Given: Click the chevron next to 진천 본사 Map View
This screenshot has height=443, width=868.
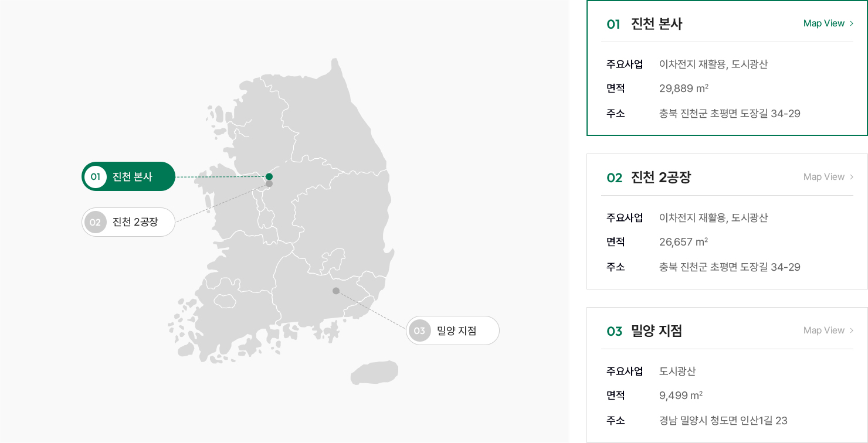Looking at the screenshot, I should [x=852, y=23].
